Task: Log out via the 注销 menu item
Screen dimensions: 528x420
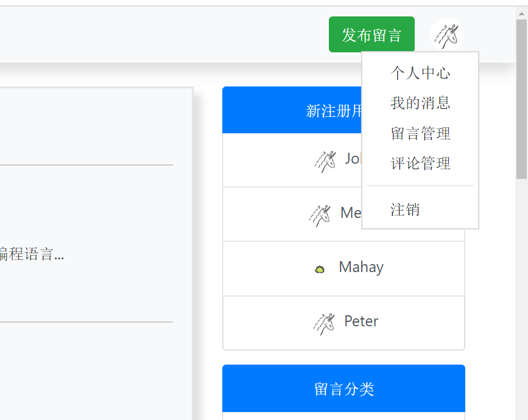Action: pyautogui.click(x=405, y=210)
